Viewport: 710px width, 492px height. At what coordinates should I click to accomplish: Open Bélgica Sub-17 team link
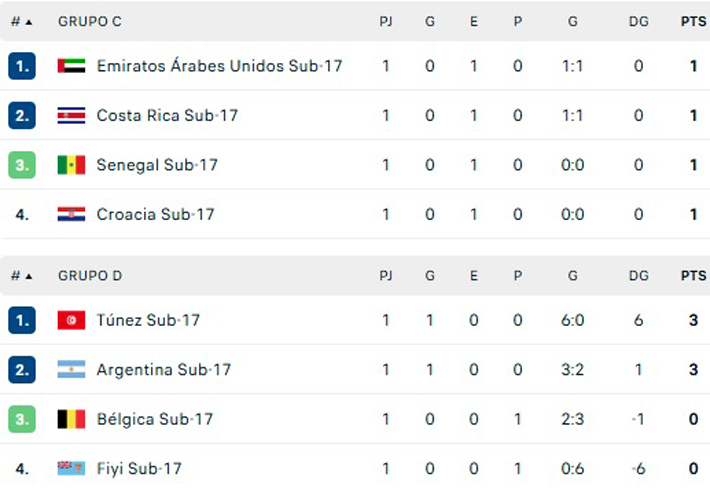(x=155, y=419)
